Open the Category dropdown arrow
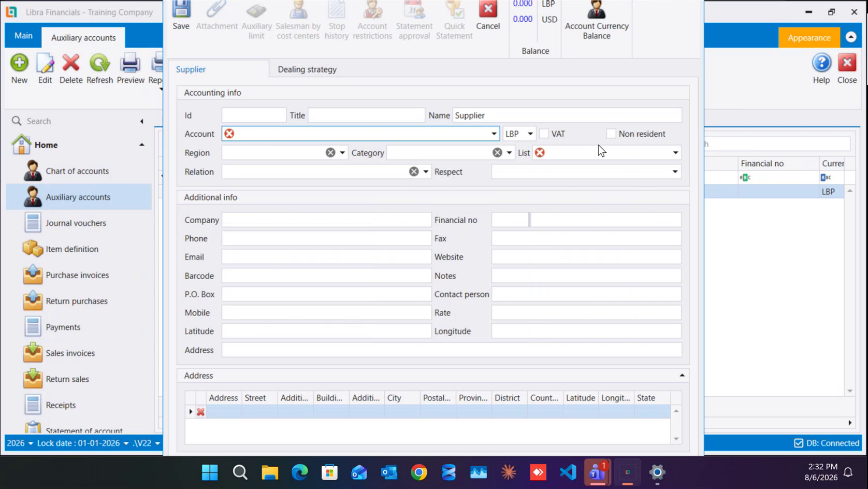 509,153
